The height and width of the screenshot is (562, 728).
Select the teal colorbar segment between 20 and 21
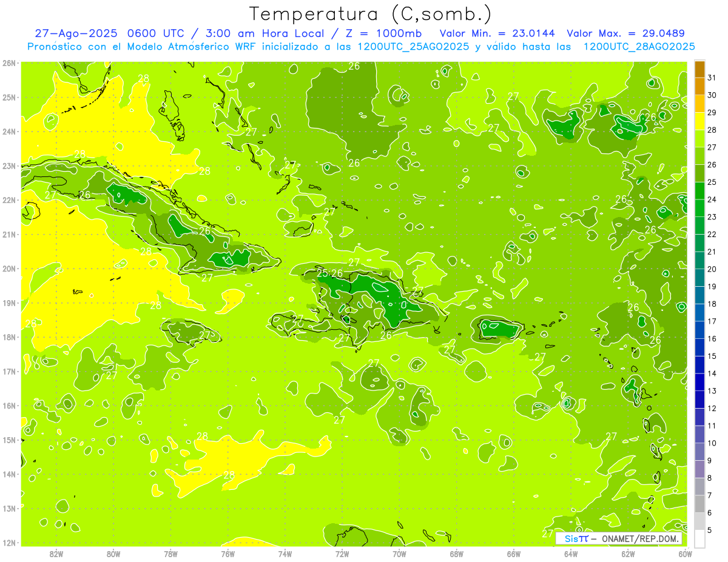[699, 261]
